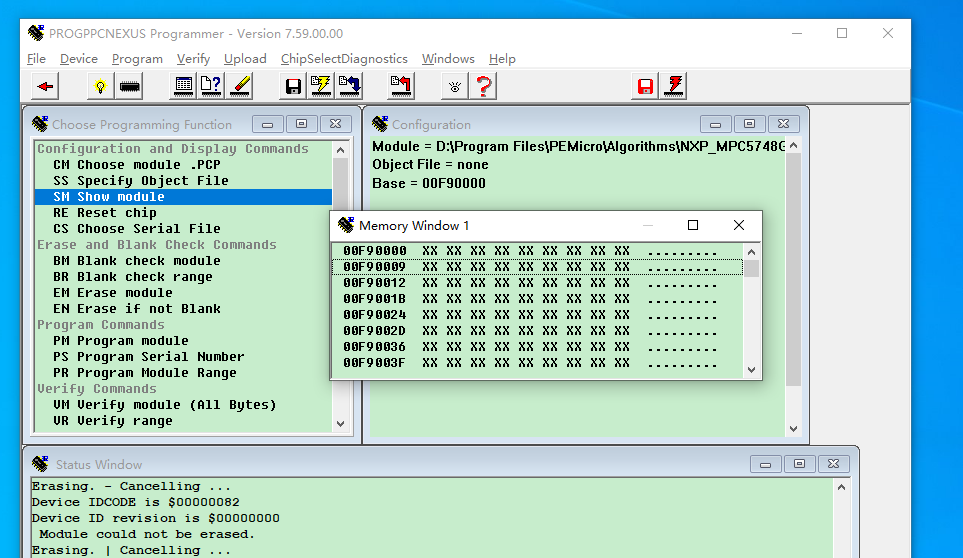Click the Status Window title bar icon
The image size is (963, 558).
pos(41,464)
